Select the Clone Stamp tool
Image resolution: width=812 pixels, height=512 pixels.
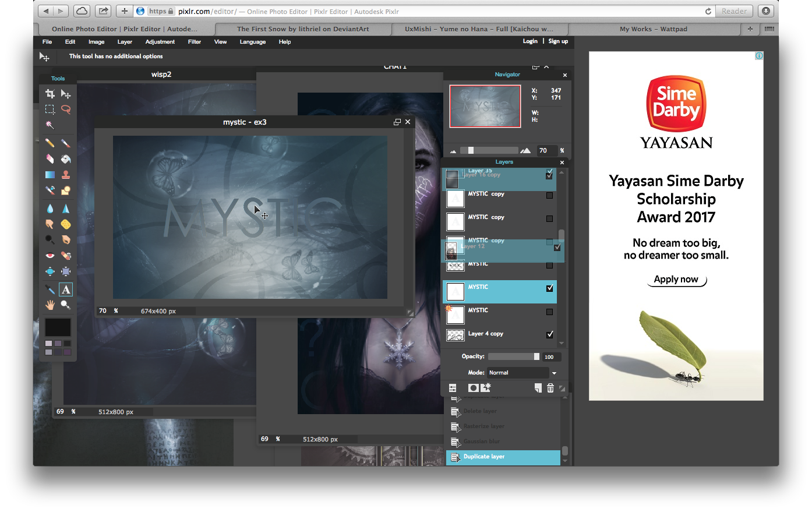[x=66, y=175]
